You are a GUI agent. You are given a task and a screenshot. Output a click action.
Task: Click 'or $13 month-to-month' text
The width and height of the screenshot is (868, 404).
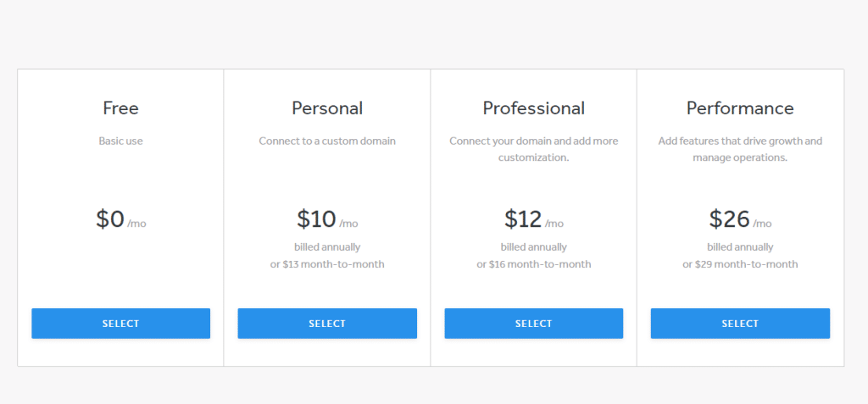[x=327, y=264]
